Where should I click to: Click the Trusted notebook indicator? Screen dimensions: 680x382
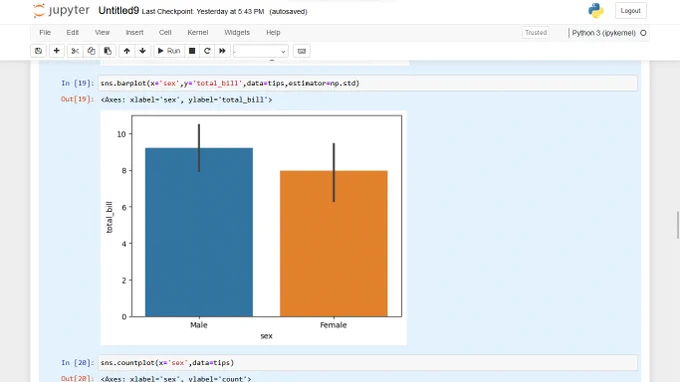coord(536,33)
